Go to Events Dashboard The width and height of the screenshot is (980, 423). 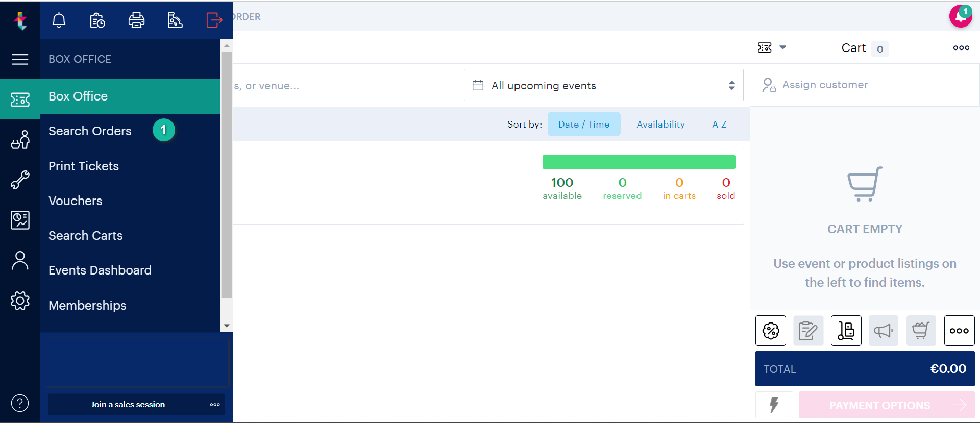[x=100, y=270]
